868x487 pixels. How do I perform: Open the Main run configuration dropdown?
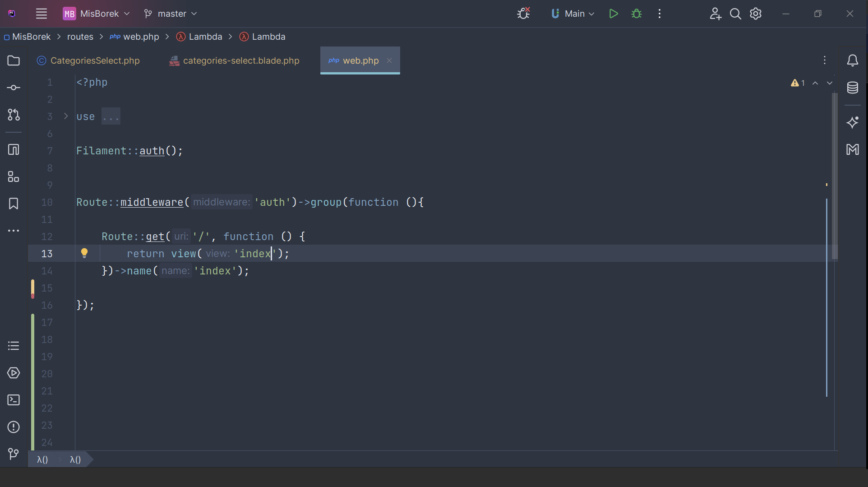coord(573,14)
